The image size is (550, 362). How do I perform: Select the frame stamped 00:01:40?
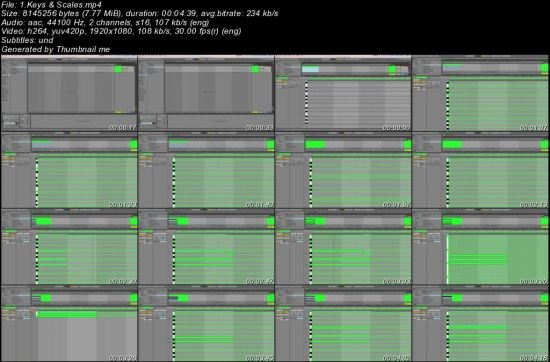click(206, 170)
